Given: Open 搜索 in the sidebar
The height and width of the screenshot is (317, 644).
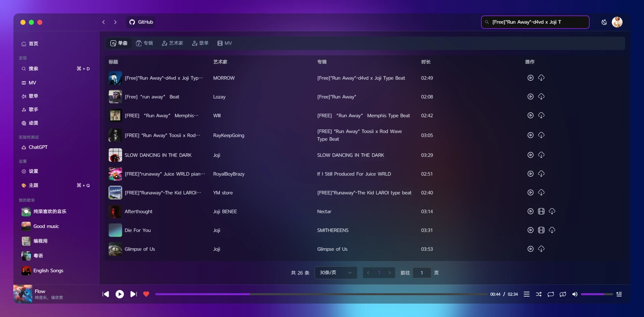Looking at the screenshot, I should click(x=56, y=68).
